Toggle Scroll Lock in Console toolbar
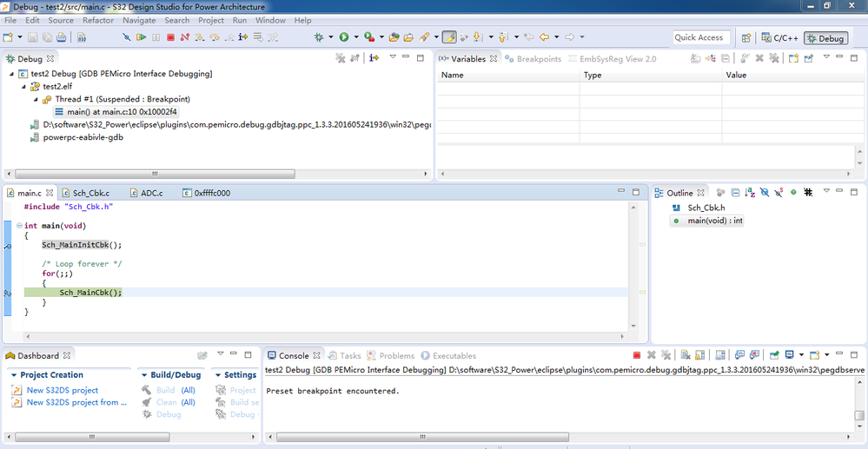 coord(699,355)
